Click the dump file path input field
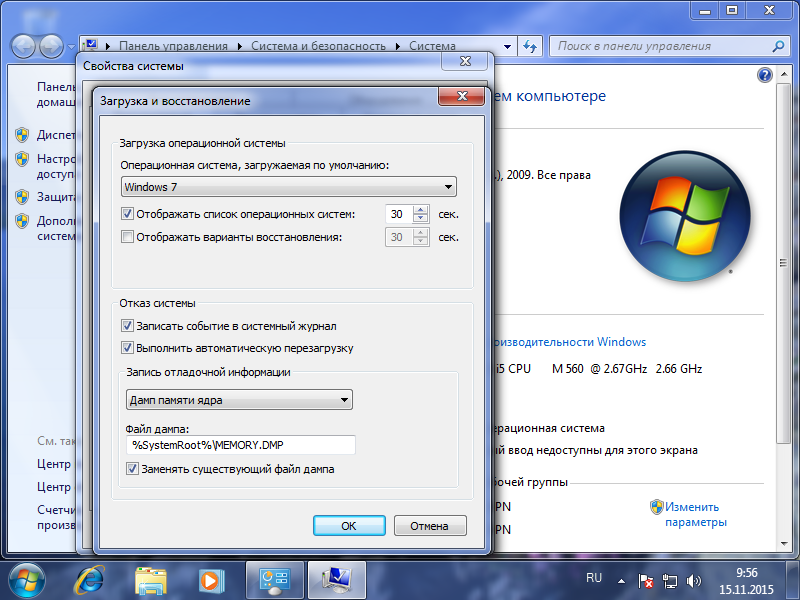The width and height of the screenshot is (800, 600). [241, 445]
